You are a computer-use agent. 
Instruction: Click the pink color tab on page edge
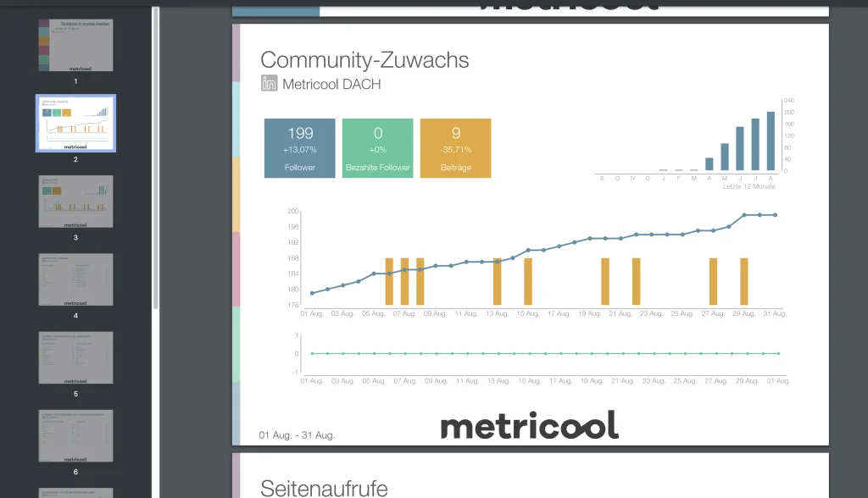pyautogui.click(x=237, y=269)
